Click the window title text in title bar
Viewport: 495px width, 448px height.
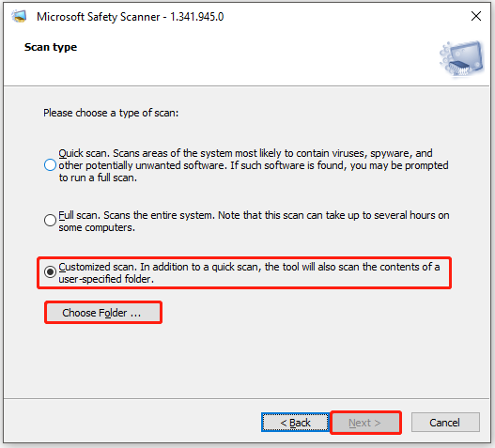130,16
